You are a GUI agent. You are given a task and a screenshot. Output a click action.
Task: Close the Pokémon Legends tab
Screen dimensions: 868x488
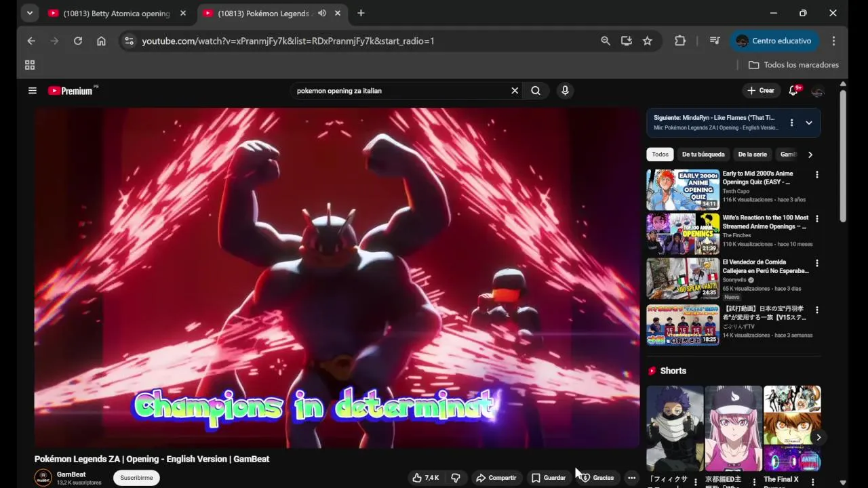click(x=338, y=13)
